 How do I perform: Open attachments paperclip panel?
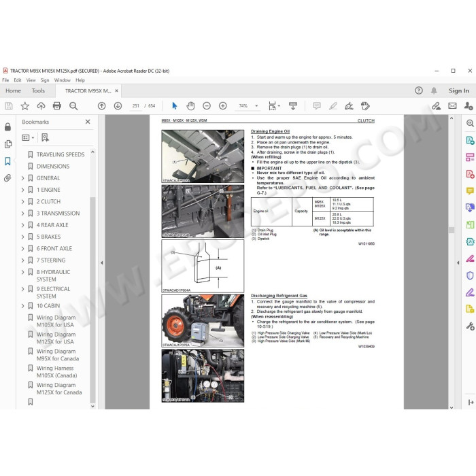pos(8,178)
